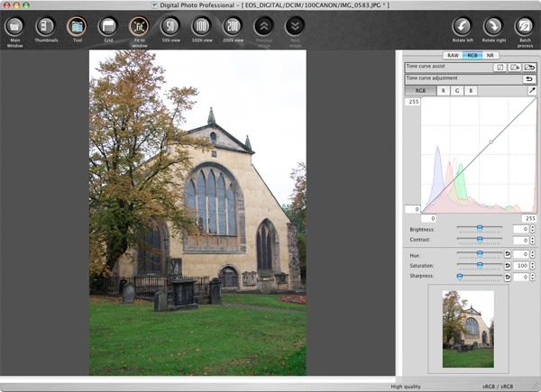This screenshot has height=392, width=541.
Task: Click the High quality status text
Action: click(x=406, y=387)
